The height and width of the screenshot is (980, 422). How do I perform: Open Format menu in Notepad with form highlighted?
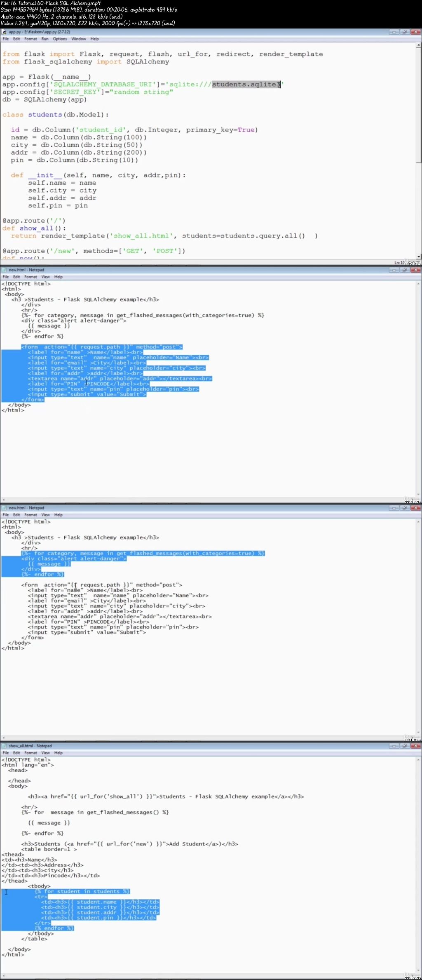[30, 277]
